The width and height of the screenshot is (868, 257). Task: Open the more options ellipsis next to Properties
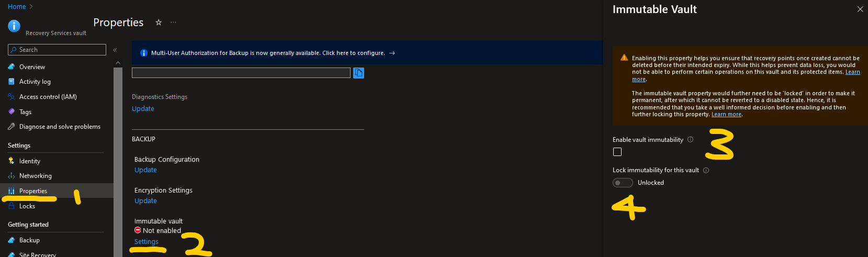pyautogui.click(x=173, y=23)
